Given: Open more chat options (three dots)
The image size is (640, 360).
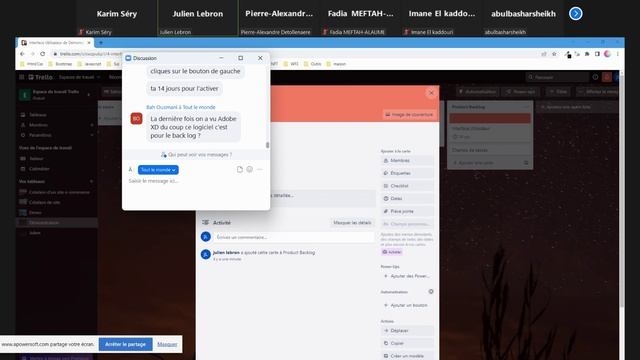Looking at the screenshot, I should point(260,169).
